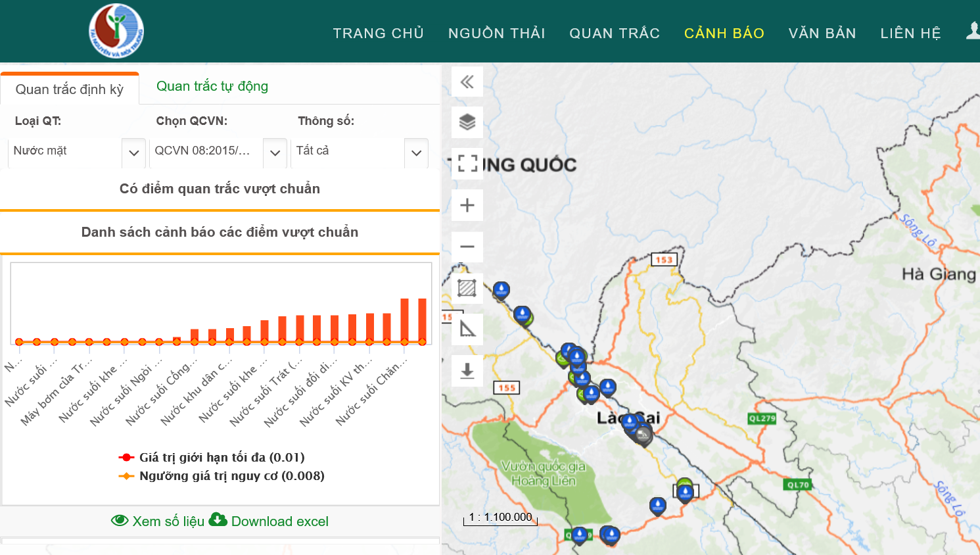Expand the Thông số dropdown
Viewport: 980px width, 555px height.
(x=416, y=153)
